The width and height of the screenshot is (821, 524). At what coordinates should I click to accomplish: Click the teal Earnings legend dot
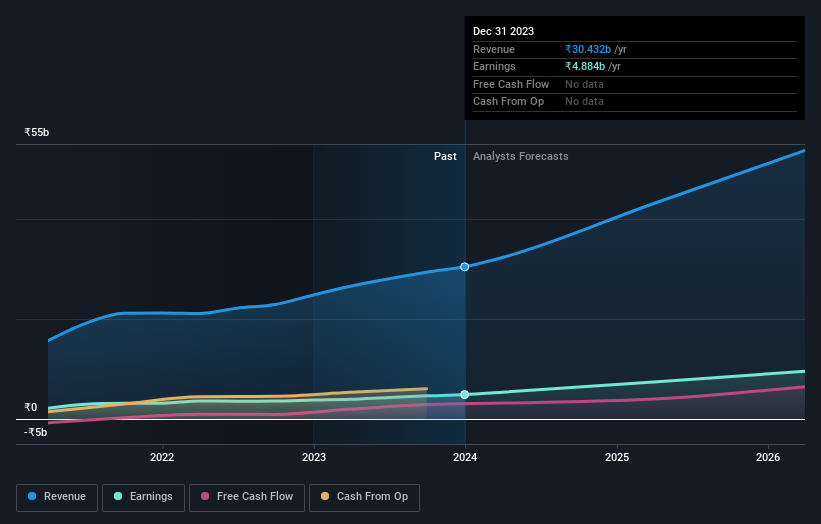click(x=118, y=496)
